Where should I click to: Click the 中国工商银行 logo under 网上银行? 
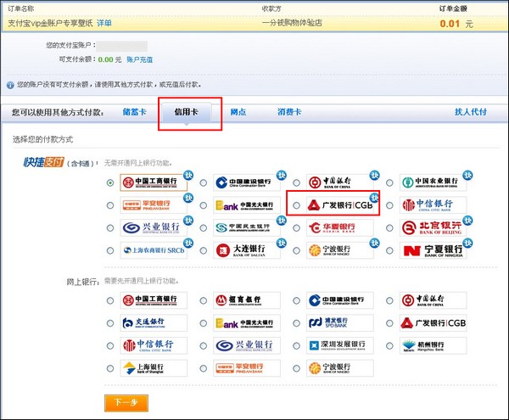point(154,300)
